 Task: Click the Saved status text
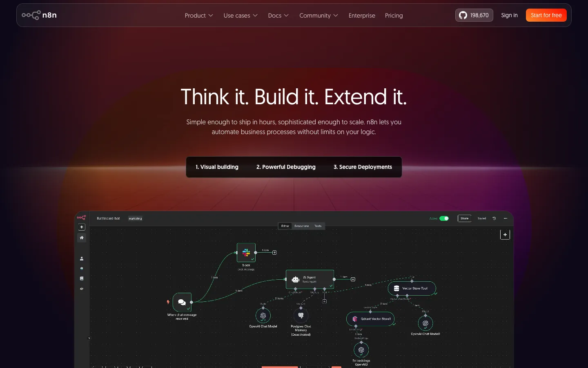click(x=482, y=218)
